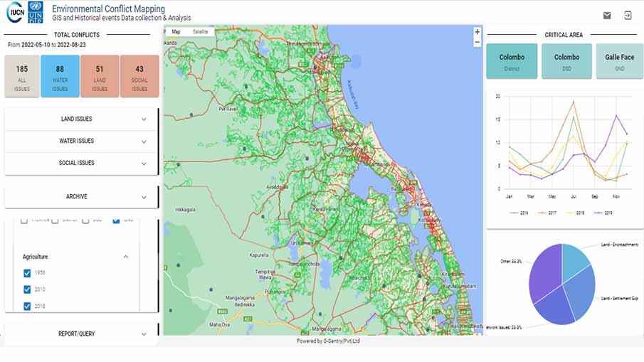Screen dimensions: 644x362
Task: Click the UNDP logo
Action: tap(36, 12)
